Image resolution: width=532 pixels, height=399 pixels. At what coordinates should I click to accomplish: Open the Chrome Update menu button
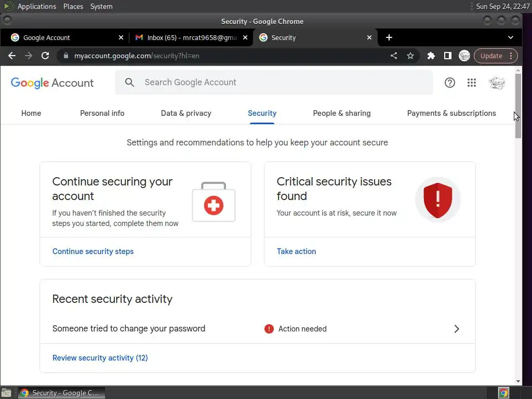coord(496,56)
